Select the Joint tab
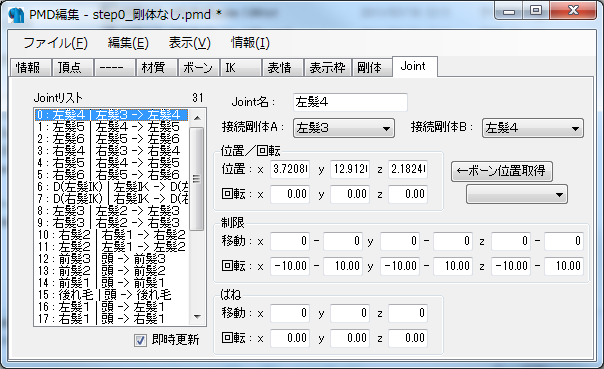This screenshot has height=369, width=604. click(x=414, y=66)
